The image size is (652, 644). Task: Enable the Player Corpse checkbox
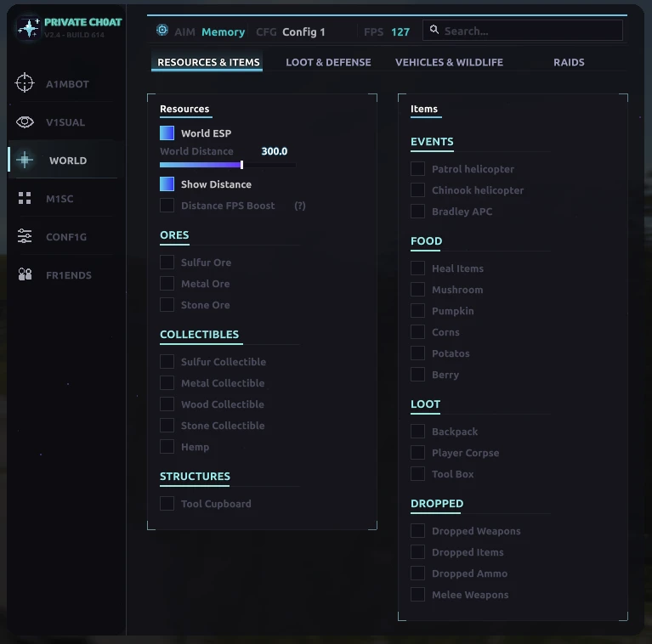tap(418, 452)
